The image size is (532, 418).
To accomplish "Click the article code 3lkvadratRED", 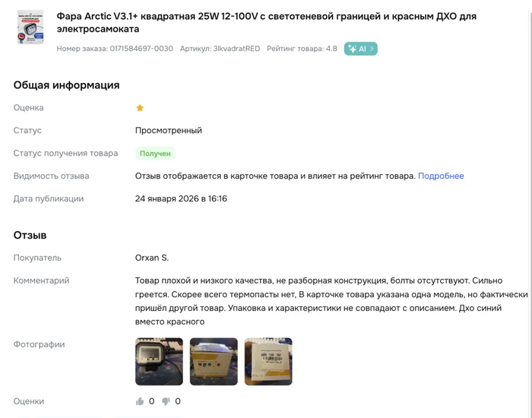I will click(x=236, y=49).
